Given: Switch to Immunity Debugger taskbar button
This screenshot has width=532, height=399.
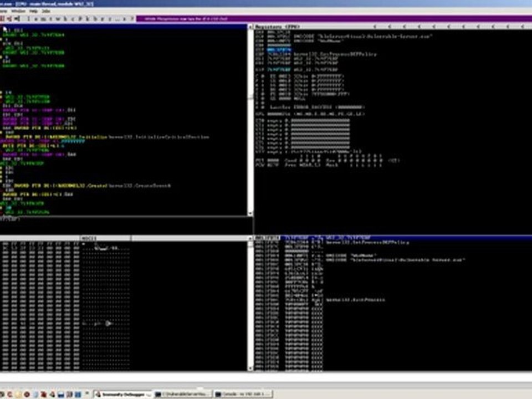Looking at the screenshot, I should (123, 394).
